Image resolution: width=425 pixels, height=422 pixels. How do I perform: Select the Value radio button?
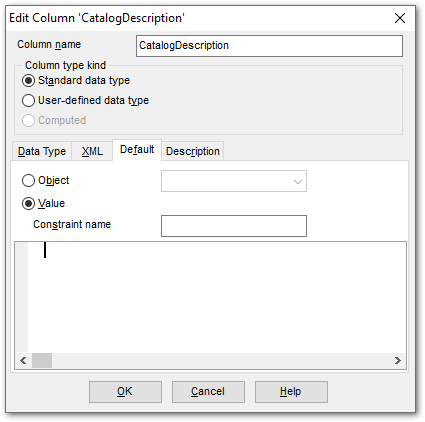43,203
